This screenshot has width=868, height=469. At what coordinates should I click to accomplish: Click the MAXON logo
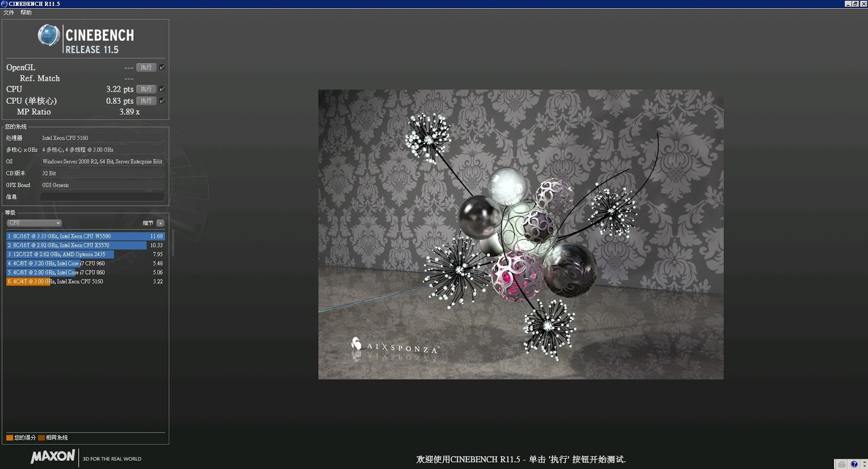coord(53,457)
